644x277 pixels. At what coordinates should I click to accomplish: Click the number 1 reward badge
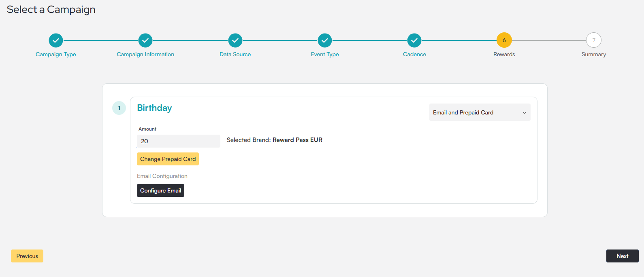point(119,108)
